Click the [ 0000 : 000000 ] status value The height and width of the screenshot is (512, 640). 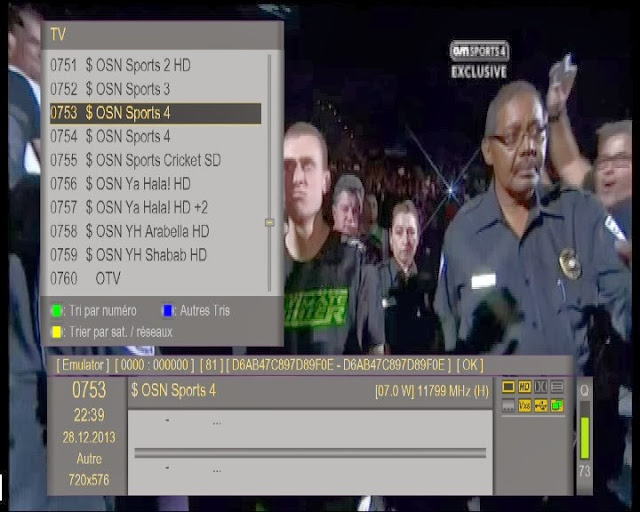point(154,365)
